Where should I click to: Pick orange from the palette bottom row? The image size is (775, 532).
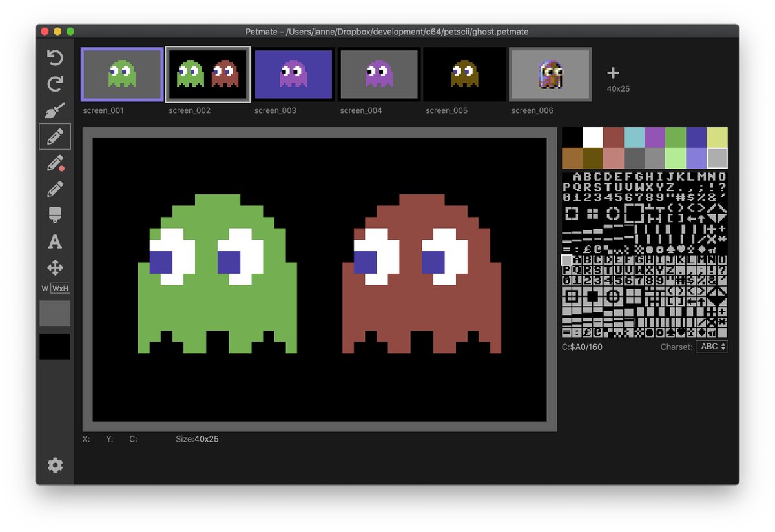pos(572,158)
